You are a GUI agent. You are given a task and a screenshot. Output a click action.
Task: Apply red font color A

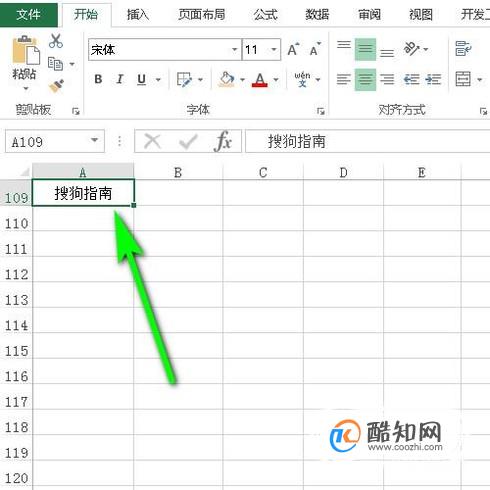point(260,80)
